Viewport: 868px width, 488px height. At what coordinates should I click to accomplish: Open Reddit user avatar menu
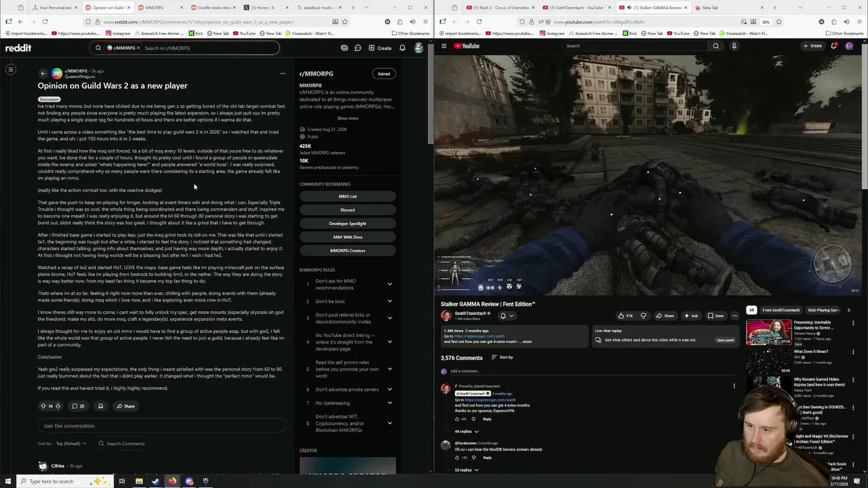click(x=419, y=48)
